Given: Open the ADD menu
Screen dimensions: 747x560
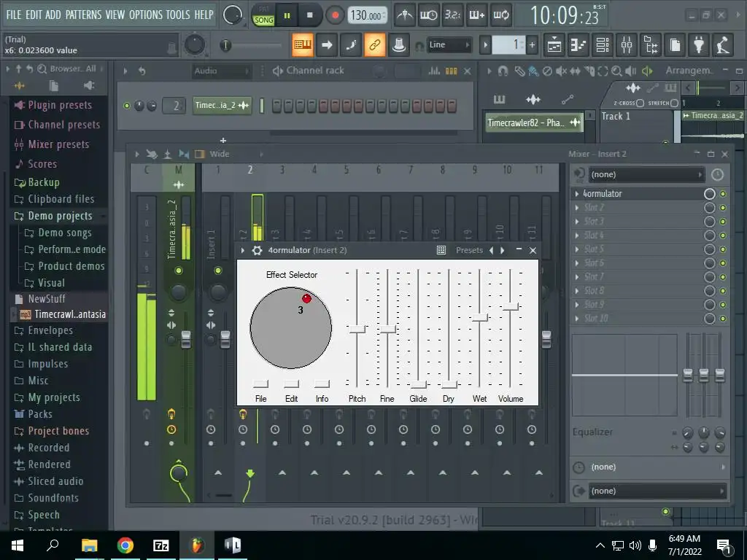Looking at the screenshot, I should (53, 15).
